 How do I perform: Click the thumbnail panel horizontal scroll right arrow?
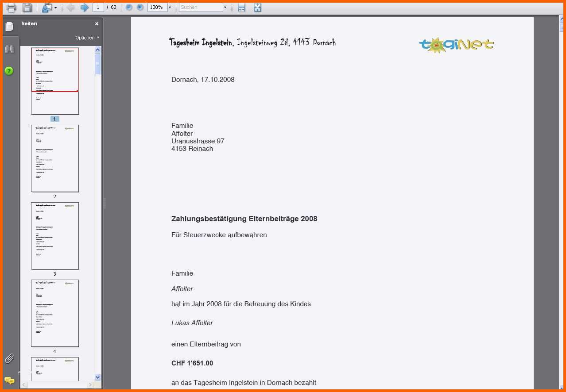pyautogui.click(x=90, y=385)
